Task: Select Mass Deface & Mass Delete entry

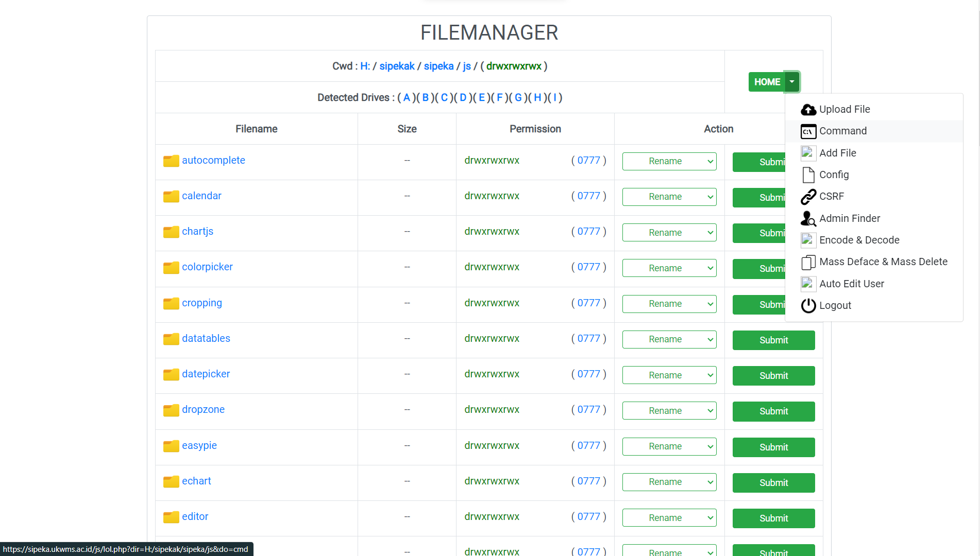Action: [x=874, y=262]
